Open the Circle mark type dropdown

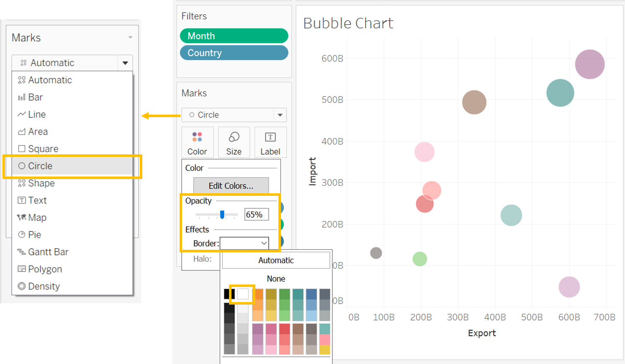pyautogui.click(x=280, y=115)
